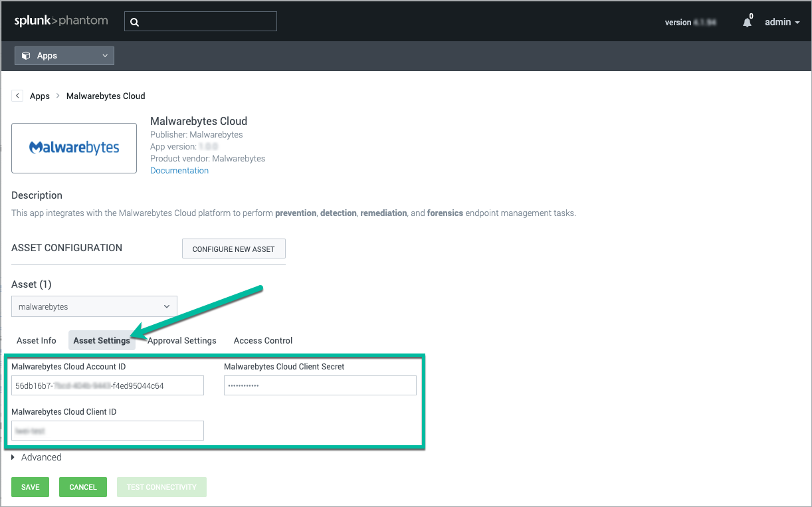Save the asset settings
Viewport: 812px width, 507px height.
[31, 487]
